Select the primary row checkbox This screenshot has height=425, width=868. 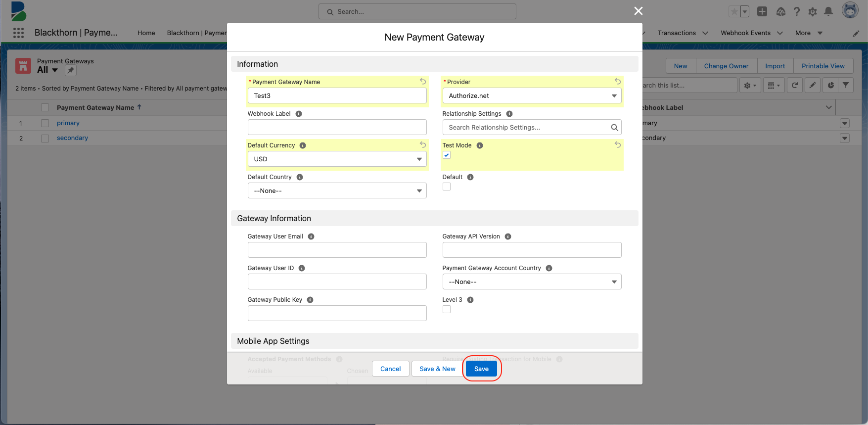pos(45,123)
